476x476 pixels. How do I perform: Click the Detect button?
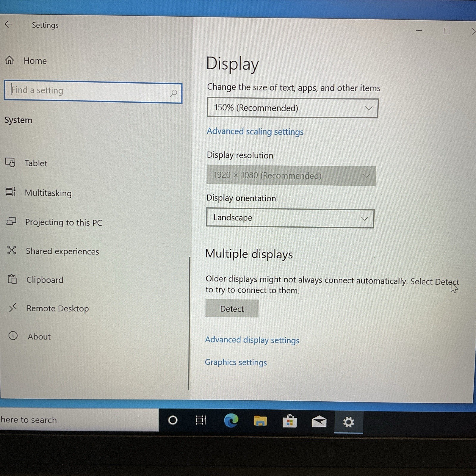pyautogui.click(x=232, y=309)
